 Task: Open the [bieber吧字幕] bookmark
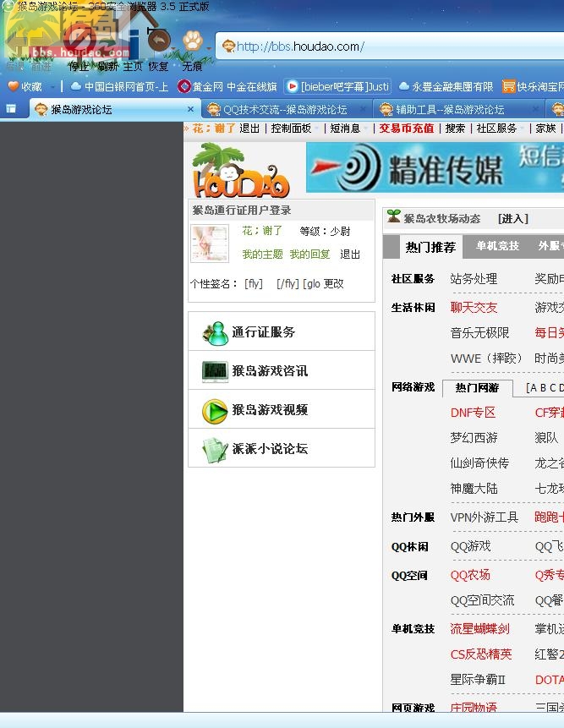coord(337,87)
